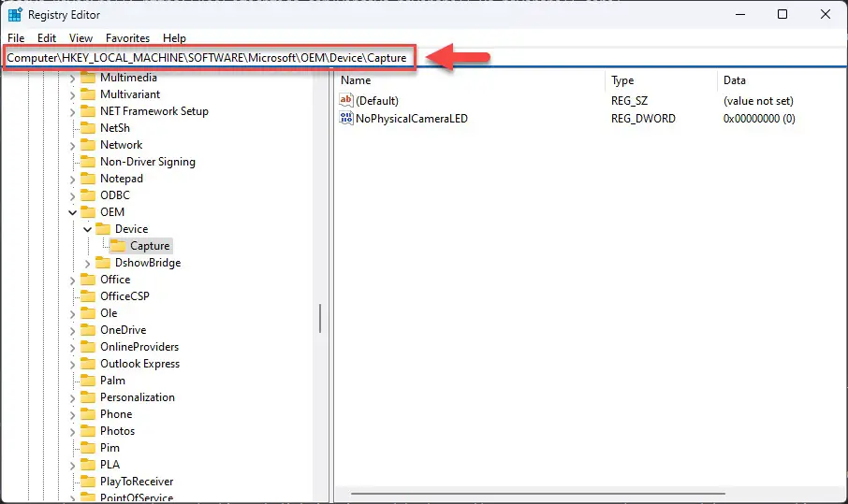Click the OEM folder icon
This screenshot has width=848, height=504.
coord(88,211)
